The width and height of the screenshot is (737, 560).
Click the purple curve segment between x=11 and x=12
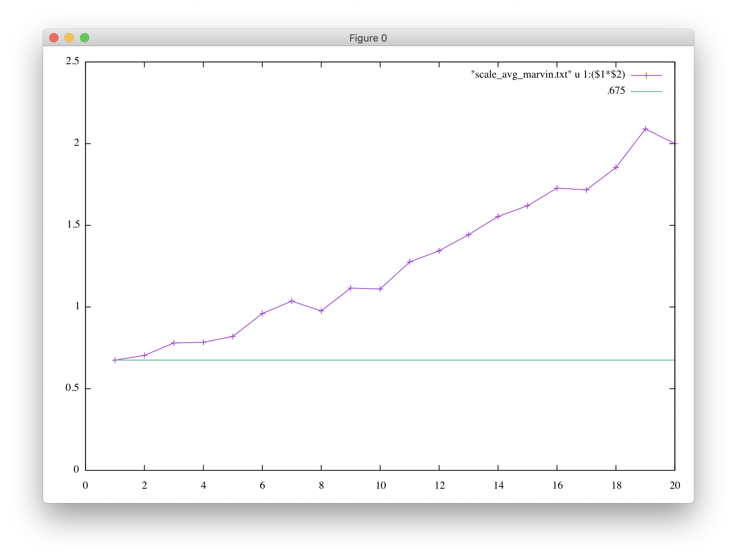pos(424,255)
